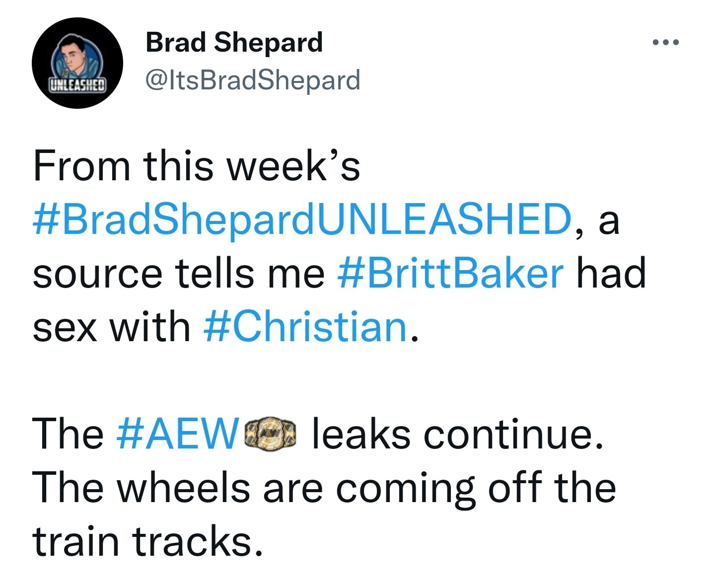
Task: Open the #Christian hashtag
Action: pos(306,327)
